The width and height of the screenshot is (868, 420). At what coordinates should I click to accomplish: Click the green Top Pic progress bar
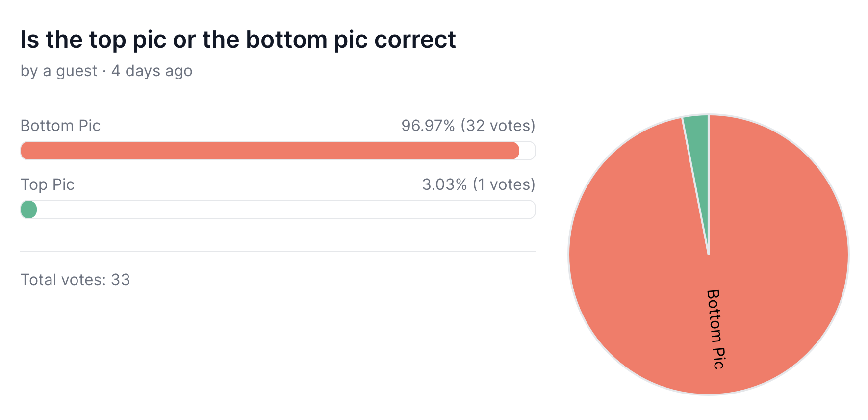click(x=29, y=210)
